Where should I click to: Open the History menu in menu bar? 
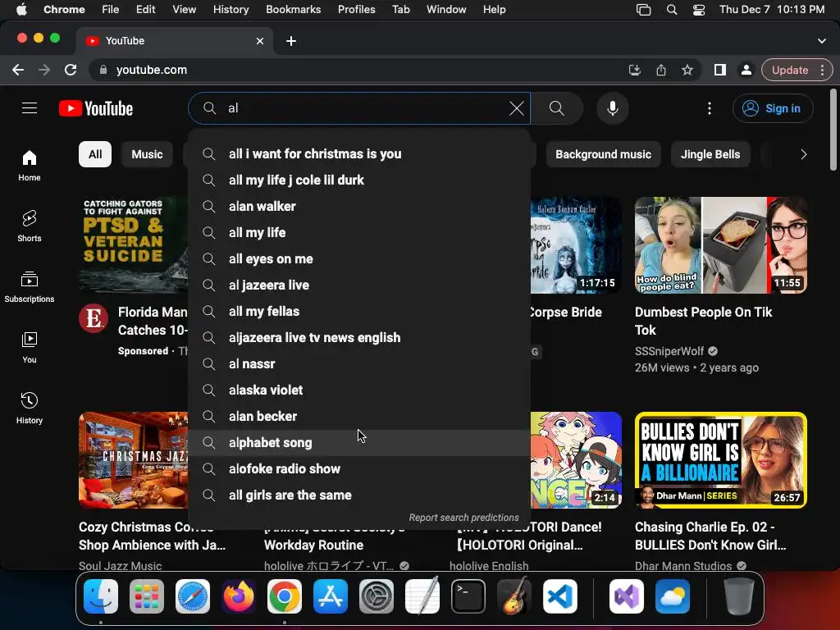pos(231,10)
